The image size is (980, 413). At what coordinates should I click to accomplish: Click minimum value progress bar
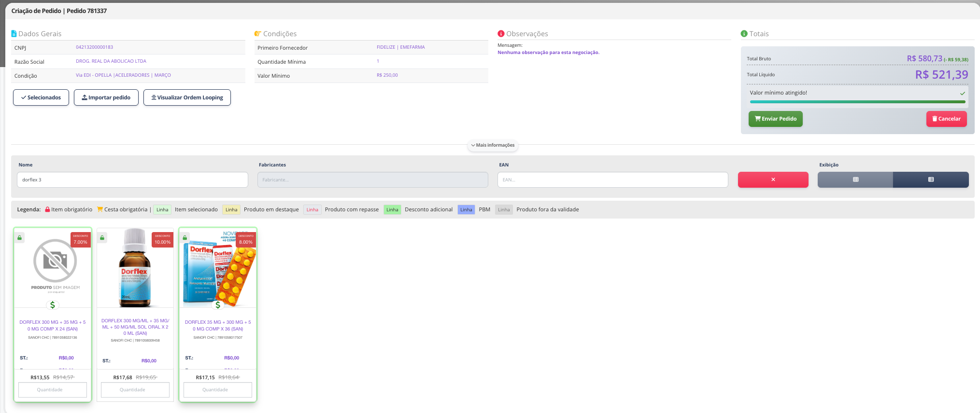coord(857,102)
